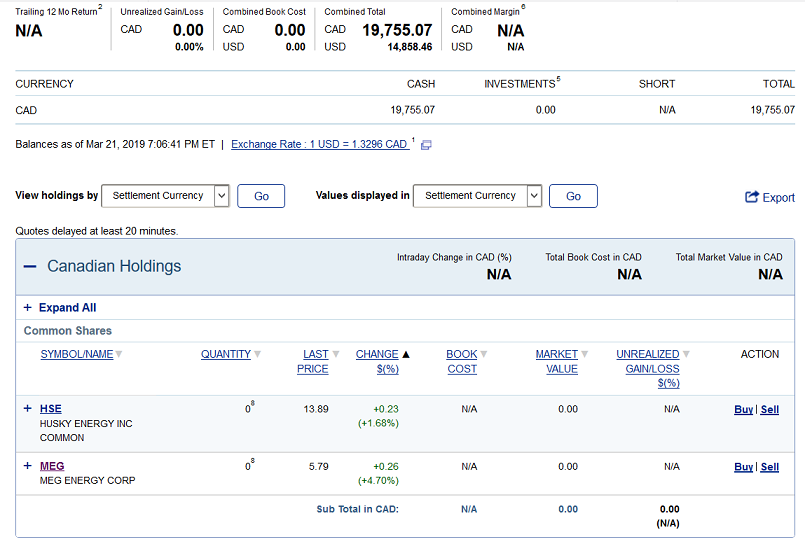Click Buy for Husky Energy HSE
The image size is (805, 544).
coord(743,410)
